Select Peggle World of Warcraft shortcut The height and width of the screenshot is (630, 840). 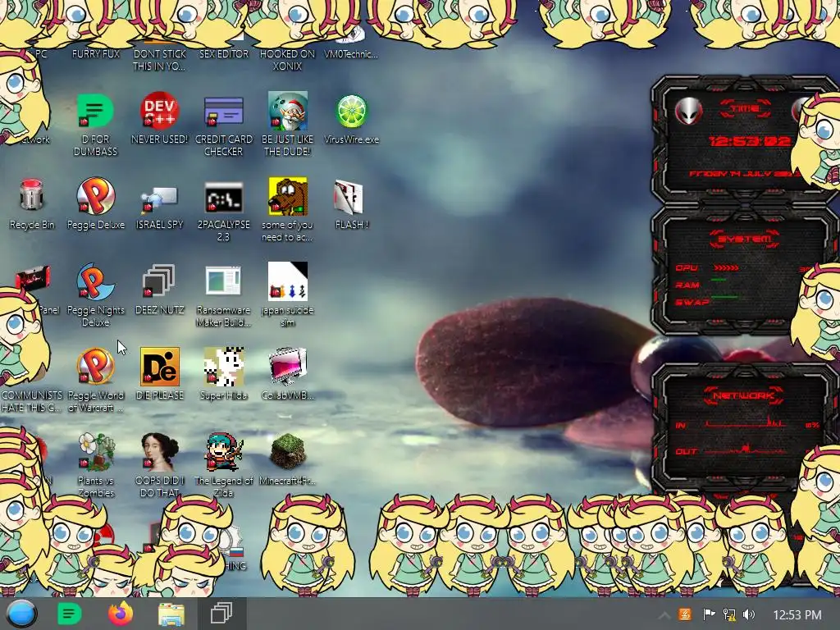(x=95, y=367)
